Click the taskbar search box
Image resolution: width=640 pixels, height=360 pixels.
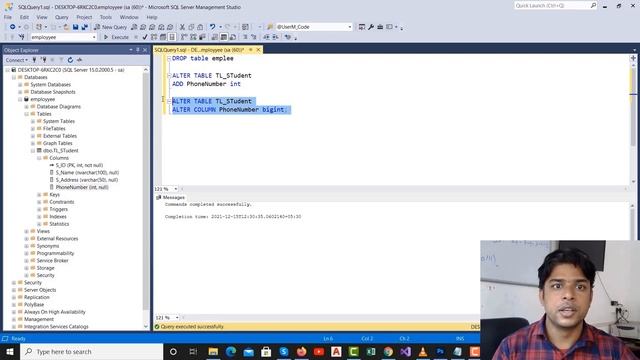(91, 351)
